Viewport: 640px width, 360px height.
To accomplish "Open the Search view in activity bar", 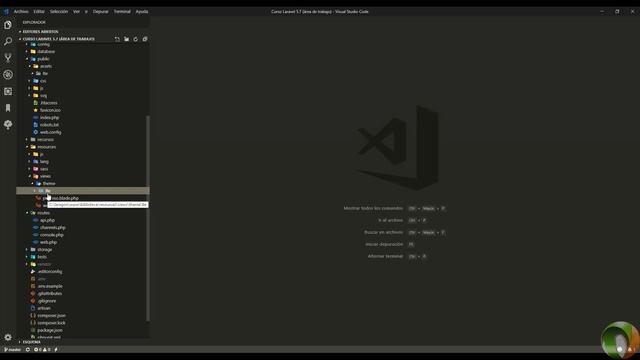I will tap(8, 41).
